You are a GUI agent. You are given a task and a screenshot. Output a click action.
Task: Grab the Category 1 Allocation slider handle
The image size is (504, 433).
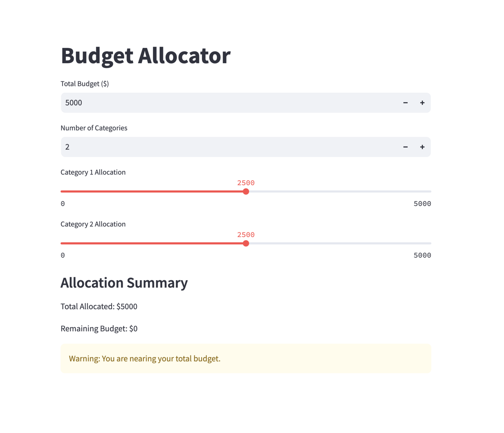coord(246,191)
